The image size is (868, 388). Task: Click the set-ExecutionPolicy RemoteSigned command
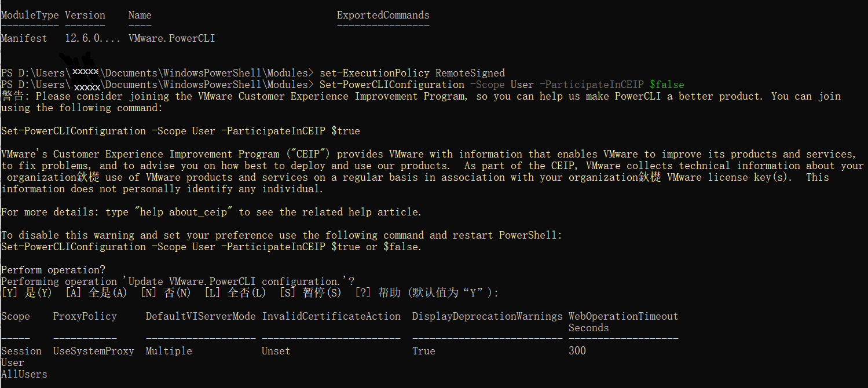412,73
